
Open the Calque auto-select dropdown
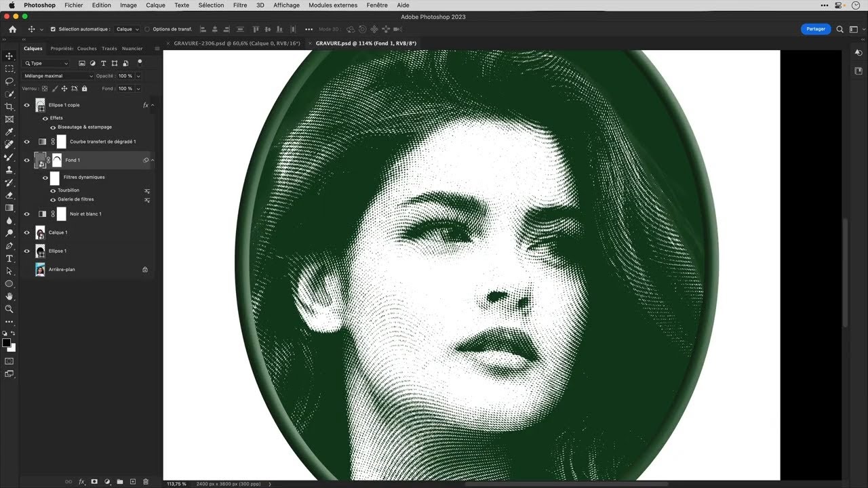pyautogui.click(x=127, y=29)
